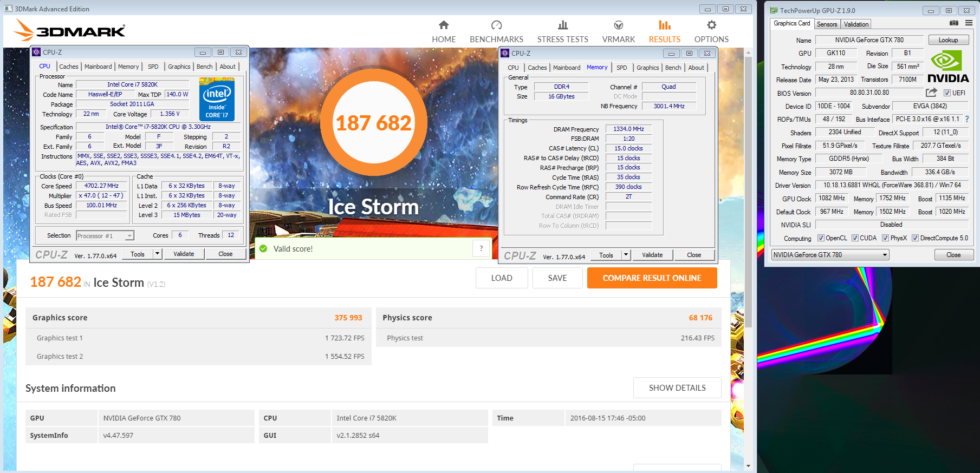
Task: Click the GPU-Z title bar app icon
Action: [774, 10]
